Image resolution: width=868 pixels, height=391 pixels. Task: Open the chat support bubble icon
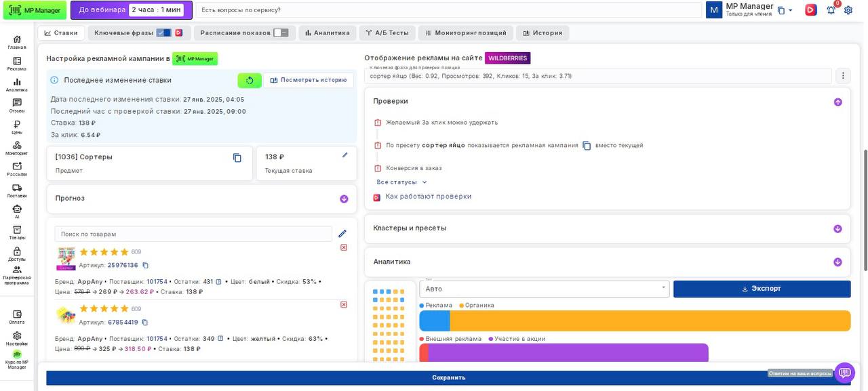pos(844,373)
